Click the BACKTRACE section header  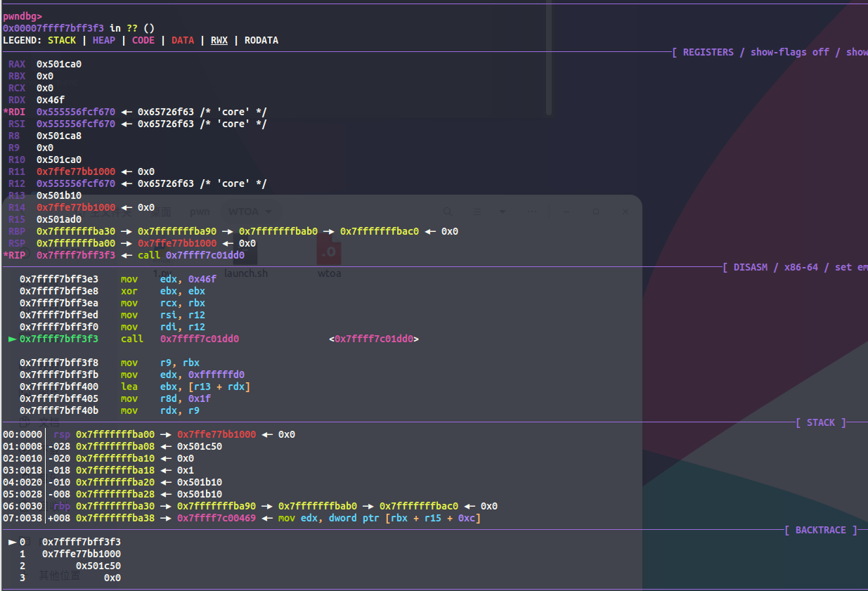(x=821, y=530)
